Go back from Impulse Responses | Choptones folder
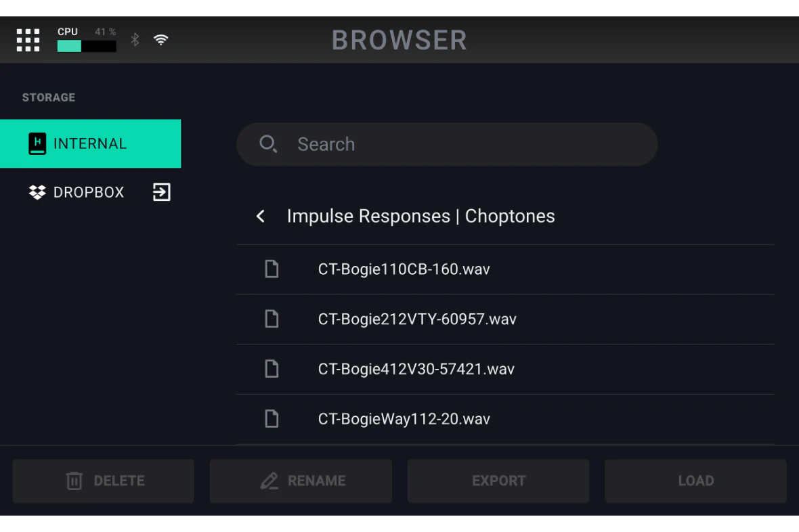Screen dimensions: 799x532 (x=261, y=216)
